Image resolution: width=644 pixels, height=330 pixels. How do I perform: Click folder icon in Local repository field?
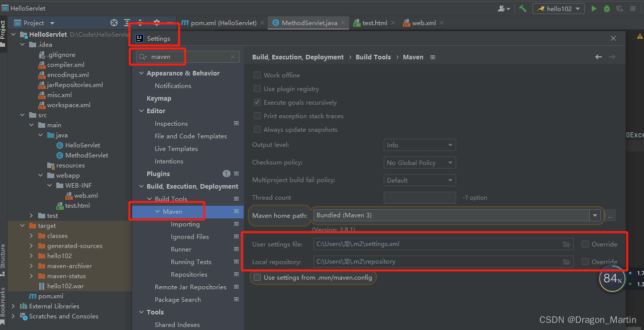point(567,262)
